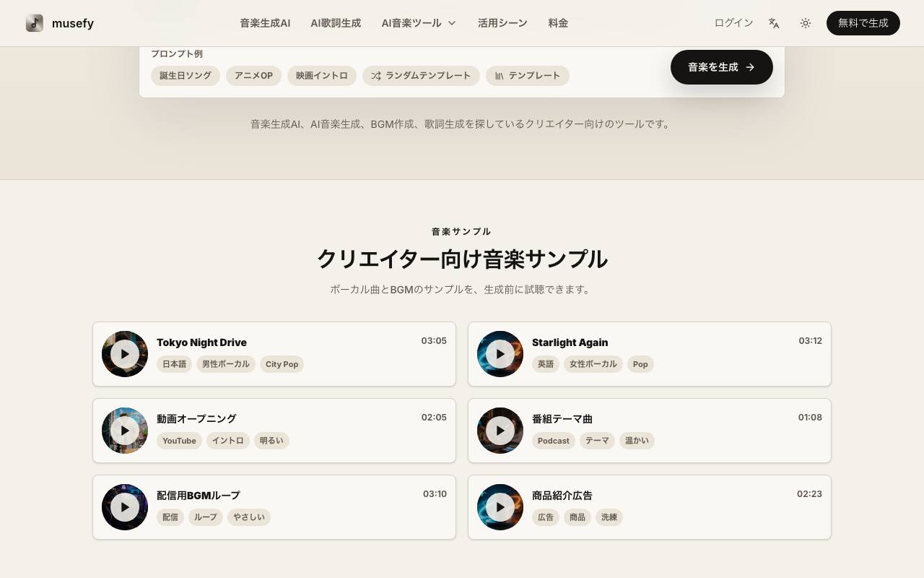The width and height of the screenshot is (924, 578).
Task: Play the 配信用BGMループ sample
Action: click(x=125, y=507)
